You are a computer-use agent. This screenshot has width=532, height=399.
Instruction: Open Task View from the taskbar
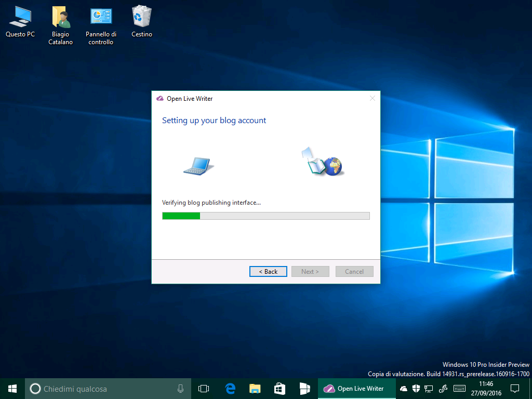coord(204,389)
